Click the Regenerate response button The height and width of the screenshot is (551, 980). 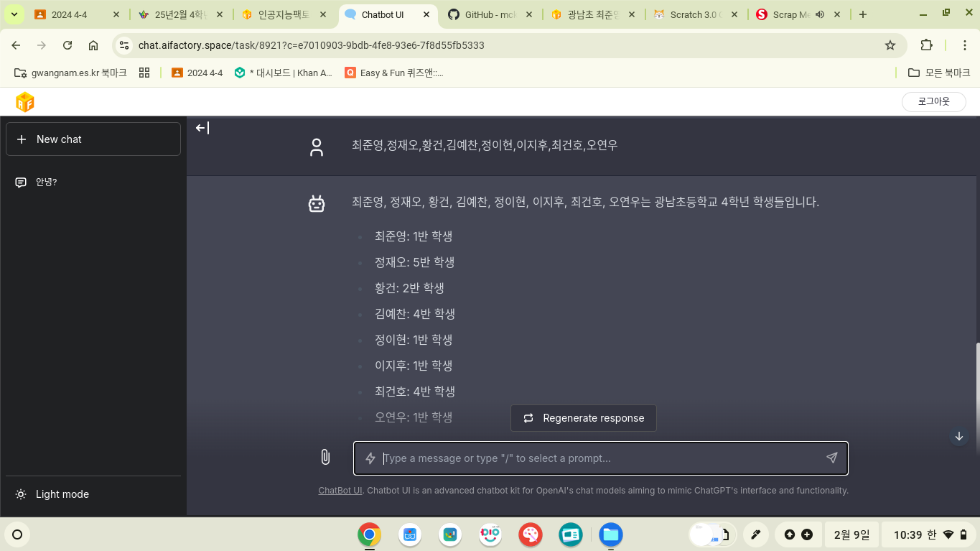[583, 418]
